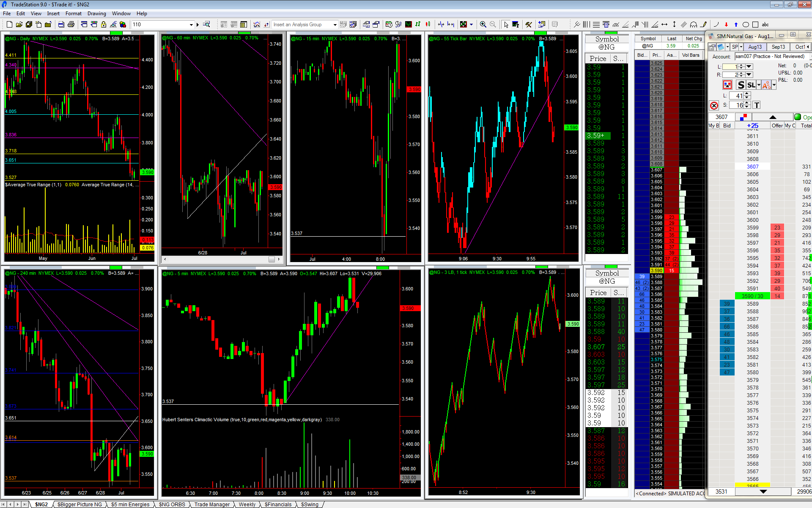Toggle the Aoco advanced order button

click(766, 85)
